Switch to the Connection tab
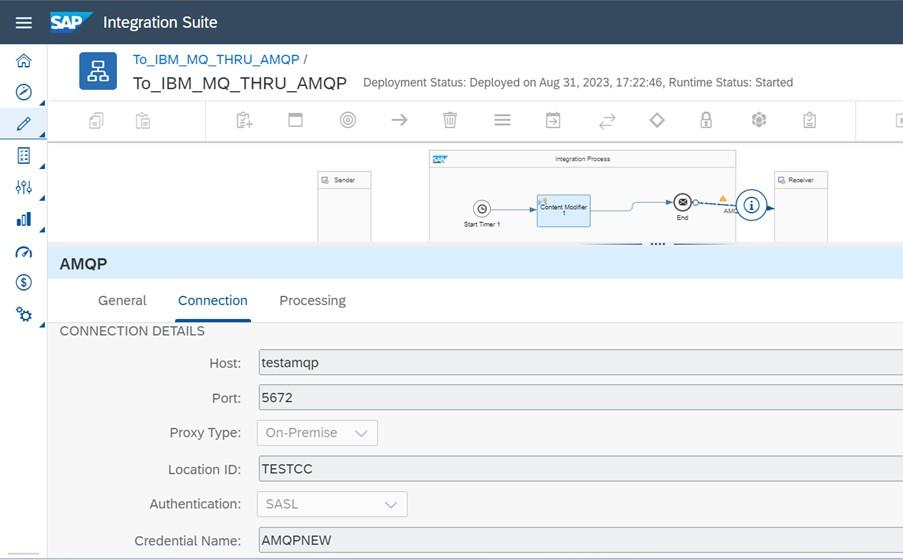The height and width of the screenshot is (560, 903). [x=213, y=301]
